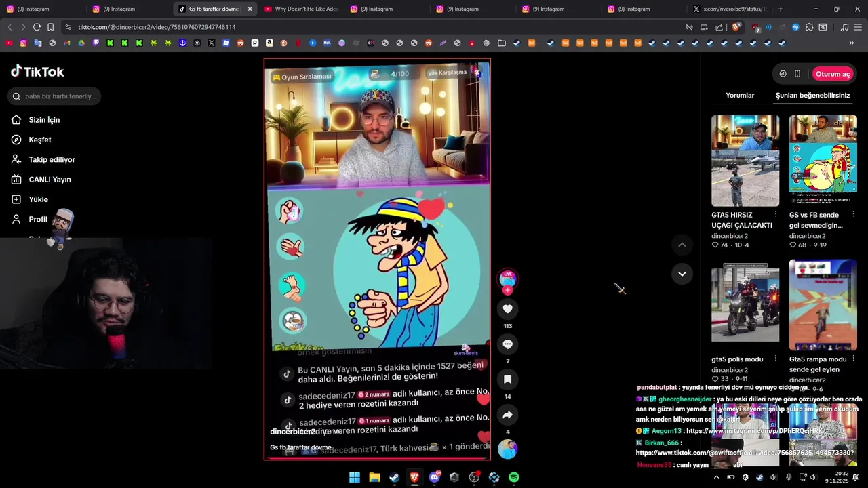
Task: Share the video with arrow icon
Action: 507,415
